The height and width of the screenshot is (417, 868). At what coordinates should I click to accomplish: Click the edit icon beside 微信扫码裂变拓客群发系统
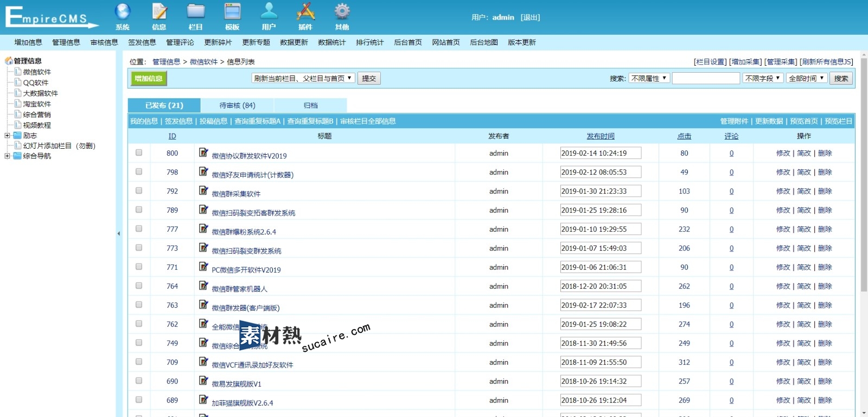click(203, 210)
